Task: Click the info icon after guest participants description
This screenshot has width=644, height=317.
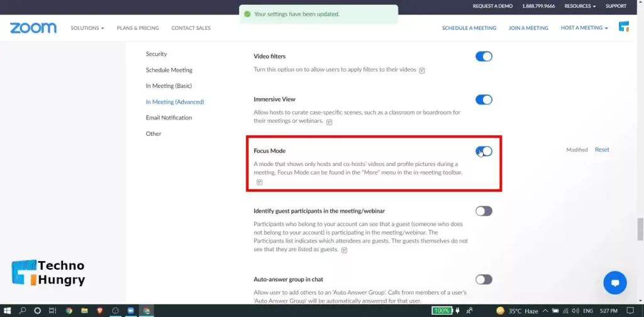Action: pyautogui.click(x=345, y=250)
